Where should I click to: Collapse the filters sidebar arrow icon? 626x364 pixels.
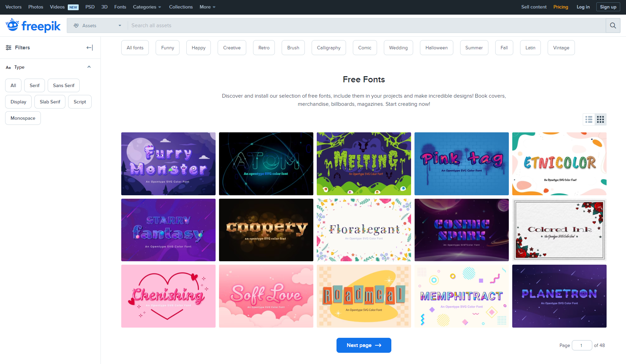pos(90,48)
